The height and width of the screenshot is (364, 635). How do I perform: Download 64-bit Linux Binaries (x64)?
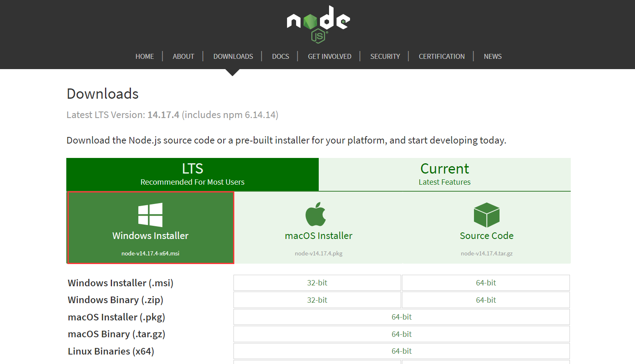[x=402, y=351]
